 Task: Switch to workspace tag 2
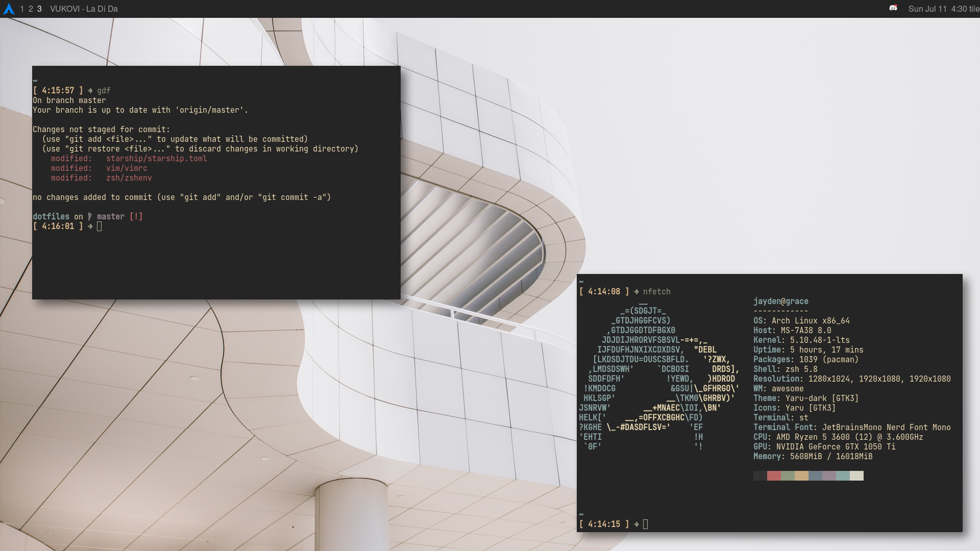coord(31,9)
